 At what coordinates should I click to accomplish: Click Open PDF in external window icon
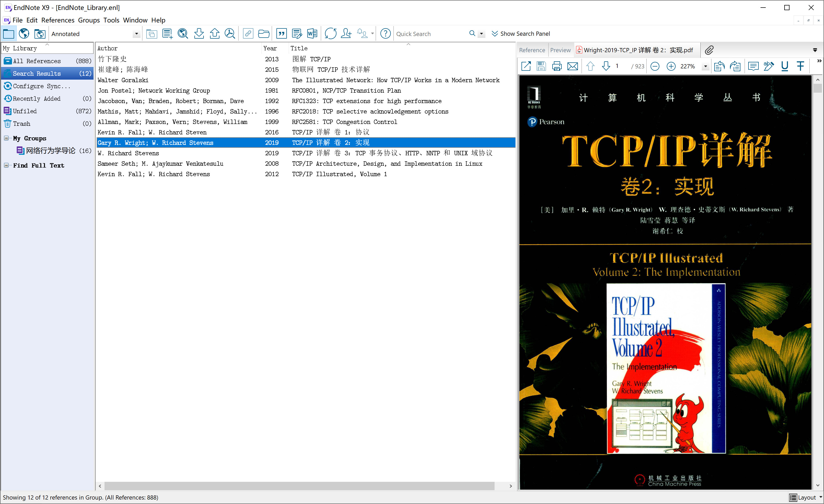pyautogui.click(x=526, y=66)
